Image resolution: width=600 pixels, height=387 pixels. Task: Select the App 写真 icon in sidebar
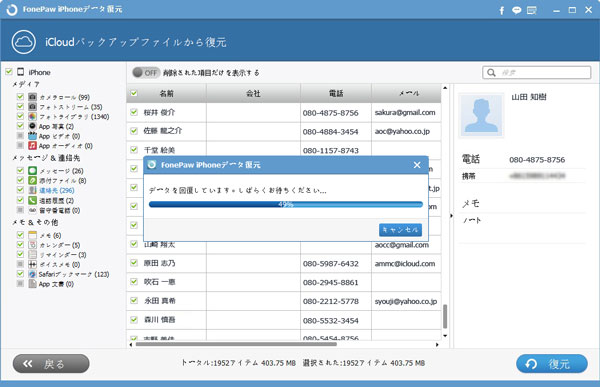33,126
